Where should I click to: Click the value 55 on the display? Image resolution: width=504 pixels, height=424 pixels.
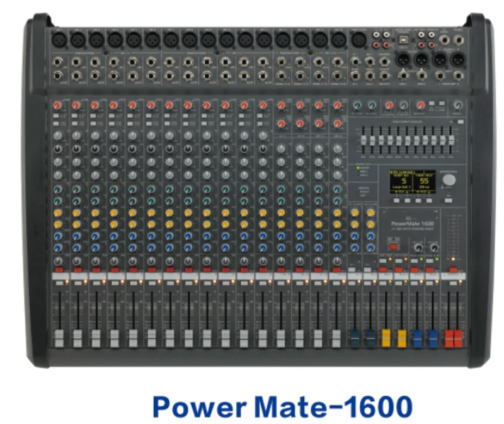[424, 181]
